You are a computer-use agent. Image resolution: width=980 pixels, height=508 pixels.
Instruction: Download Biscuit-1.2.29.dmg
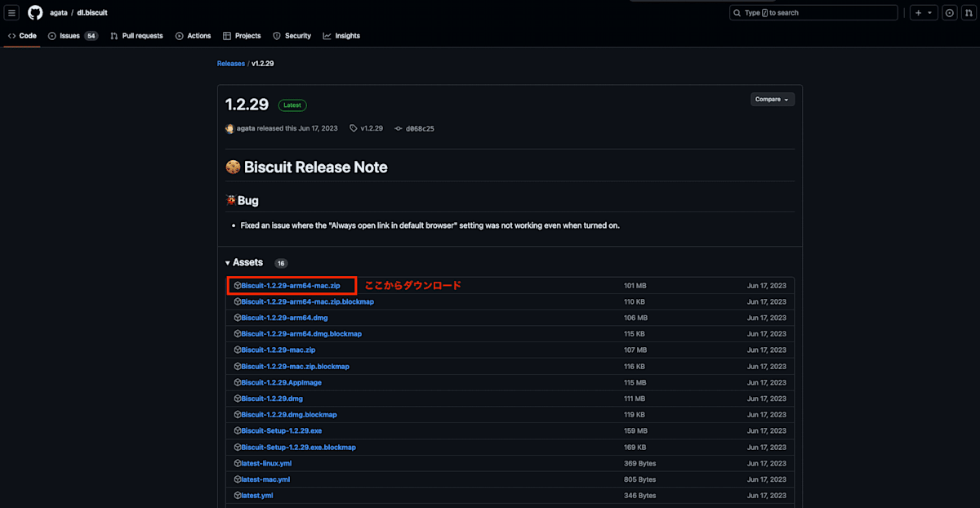pyautogui.click(x=272, y=399)
